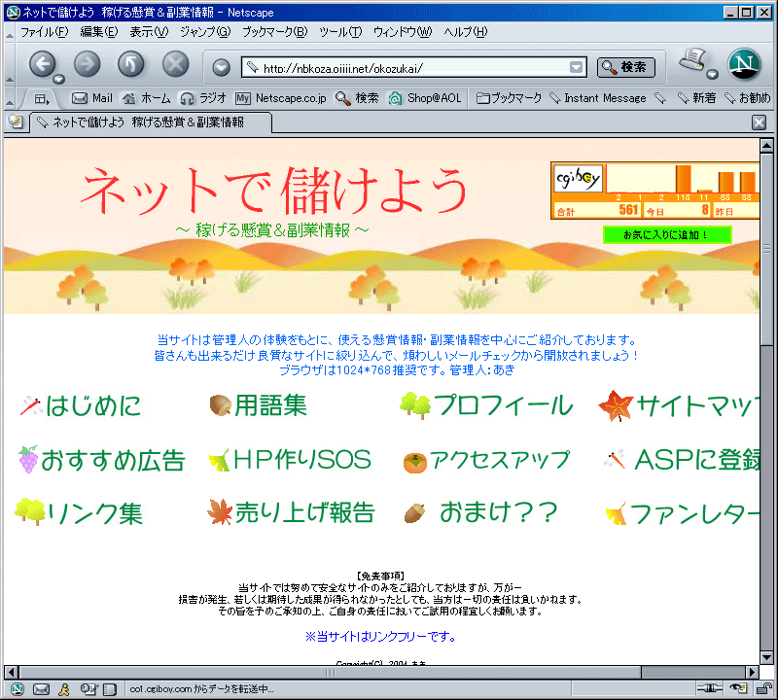The width and height of the screenshot is (778, 700).
Task: Click the security lock icon in the status bar
Action: [x=763, y=688]
